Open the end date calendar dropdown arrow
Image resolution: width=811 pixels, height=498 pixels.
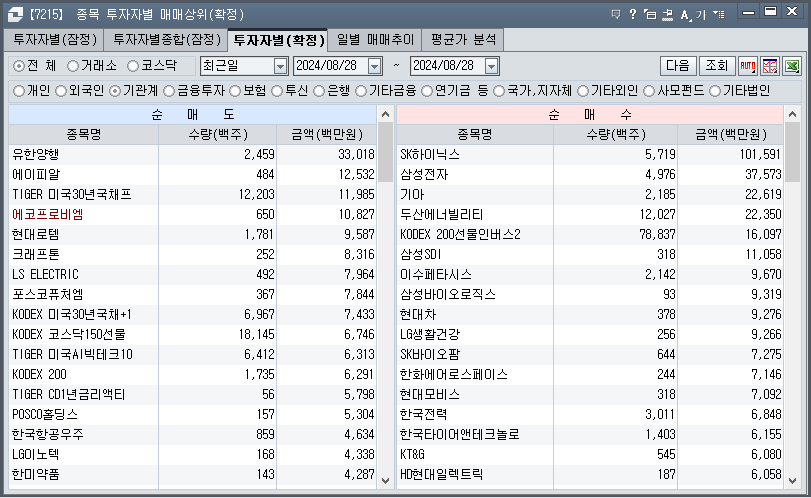click(491, 66)
